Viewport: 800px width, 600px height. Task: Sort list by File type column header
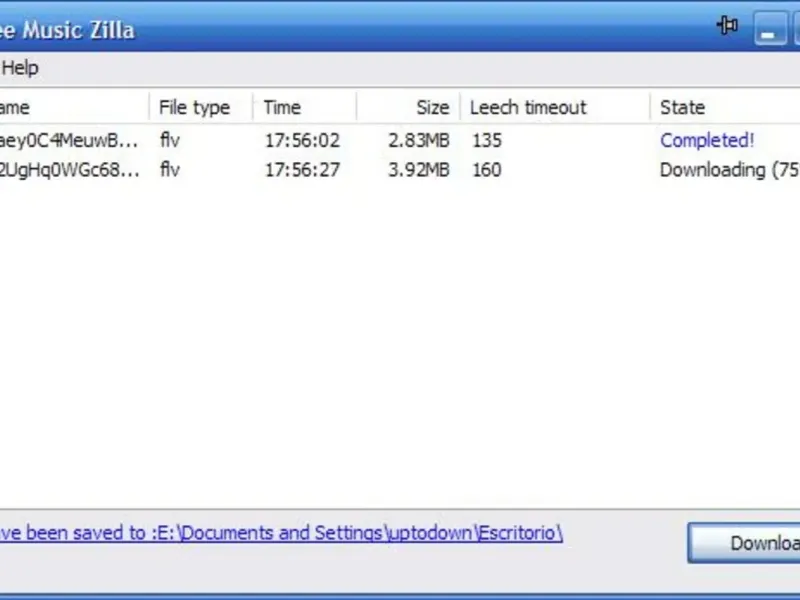tap(201, 107)
